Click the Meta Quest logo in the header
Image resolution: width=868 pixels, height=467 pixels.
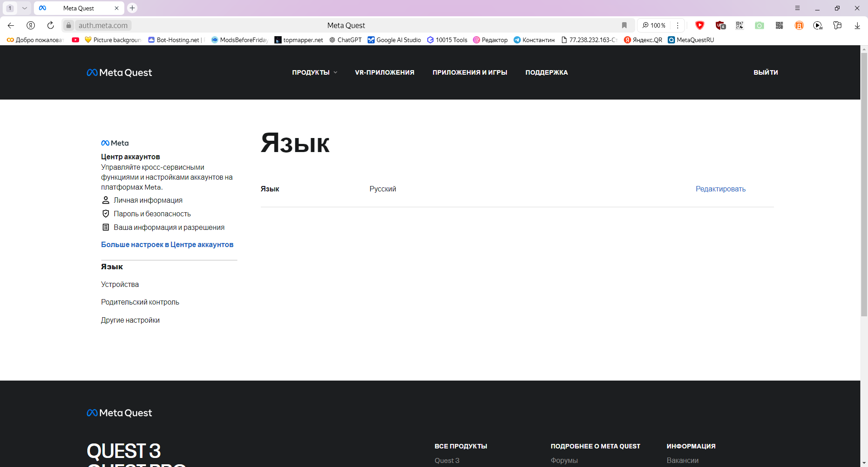(119, 72)
